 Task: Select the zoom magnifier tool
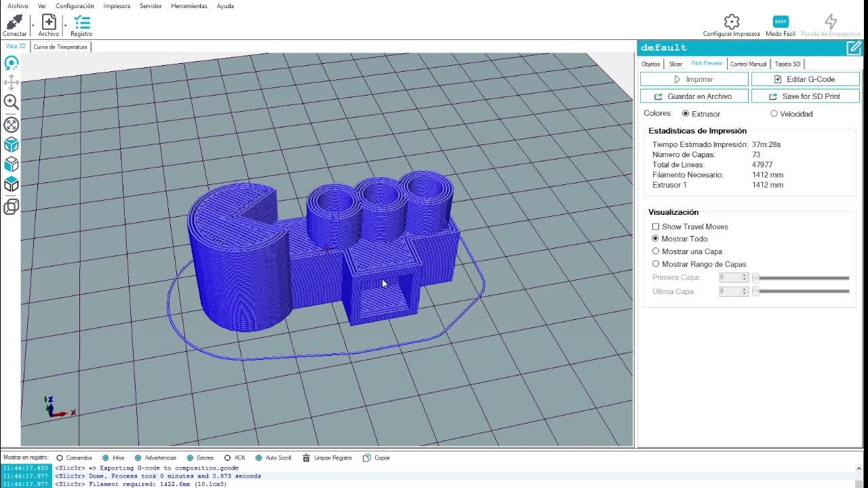12,102
